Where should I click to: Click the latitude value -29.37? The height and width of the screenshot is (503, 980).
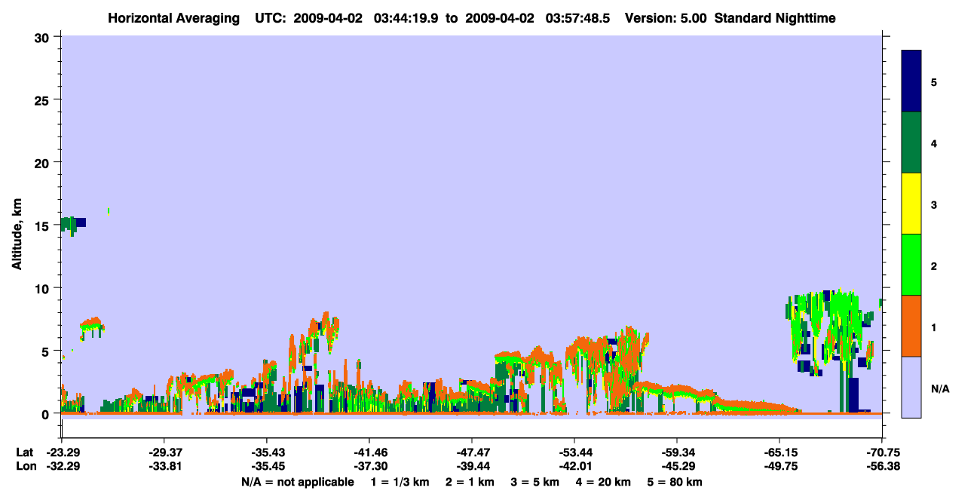[x=164, y=452]
